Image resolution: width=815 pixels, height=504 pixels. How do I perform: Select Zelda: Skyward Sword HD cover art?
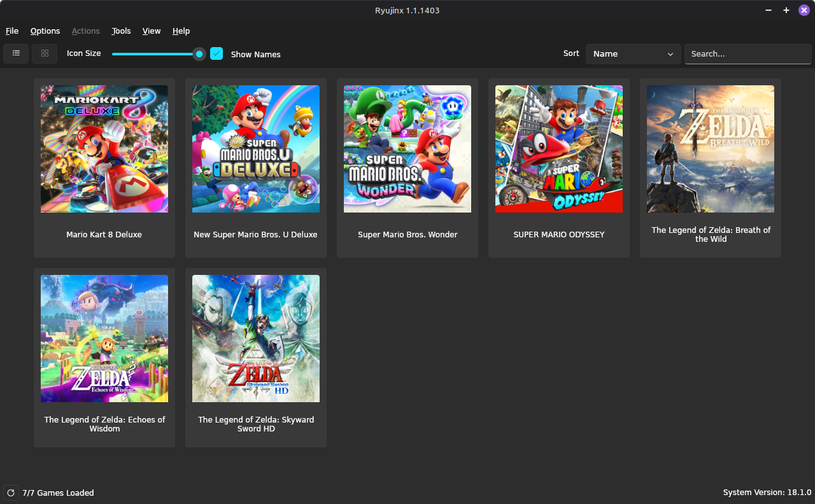click(x=256, y=339)
